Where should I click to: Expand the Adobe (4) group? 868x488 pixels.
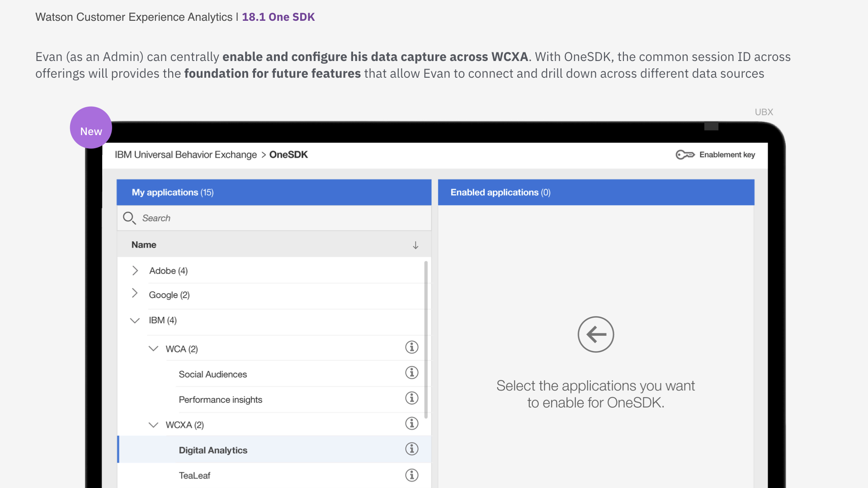pyautogui.click(x=135, y=271)
